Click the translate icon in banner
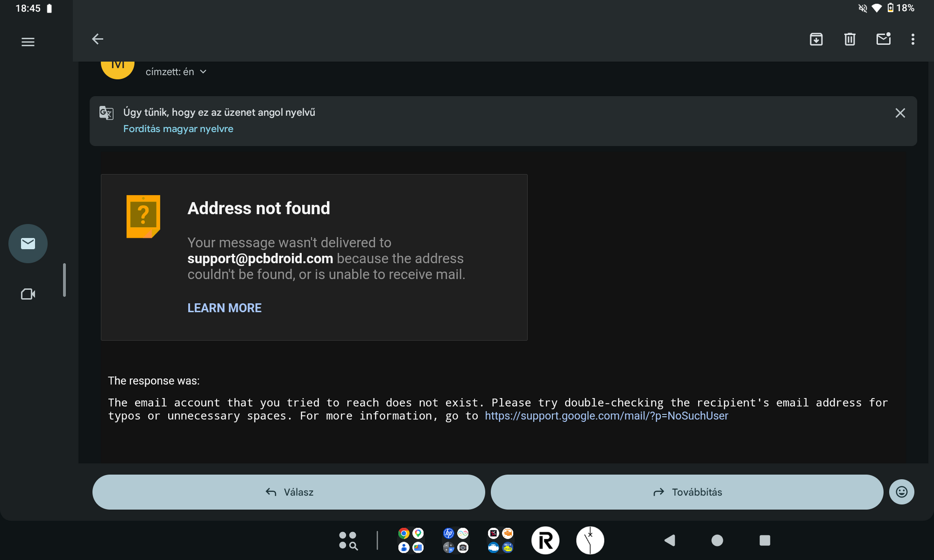This screenshot has height=560, width=934. point(107,113)
